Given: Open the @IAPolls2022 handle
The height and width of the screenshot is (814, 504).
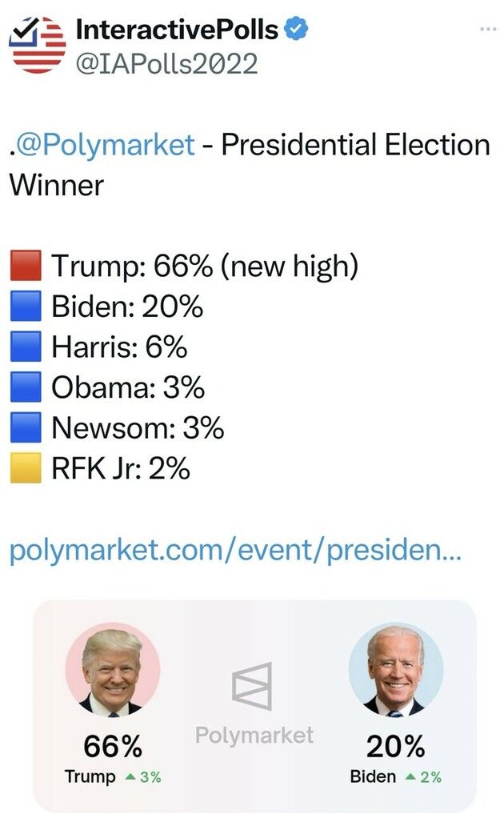Looking at the screenshot, I should 166,63.
